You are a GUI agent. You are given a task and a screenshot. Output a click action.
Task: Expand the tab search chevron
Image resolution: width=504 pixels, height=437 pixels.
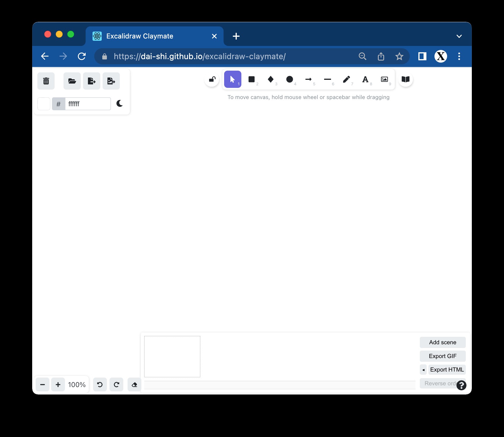(x=459, y=36)
